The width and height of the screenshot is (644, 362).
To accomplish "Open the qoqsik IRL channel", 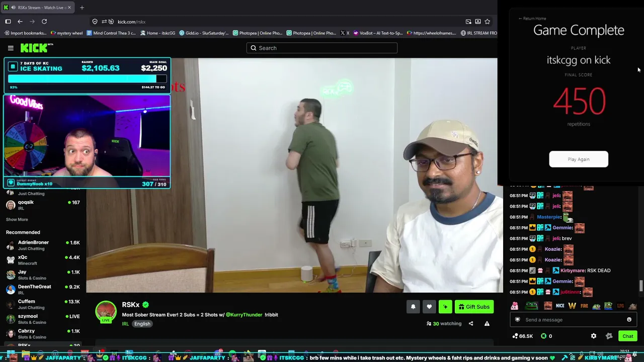I will 43,205.
